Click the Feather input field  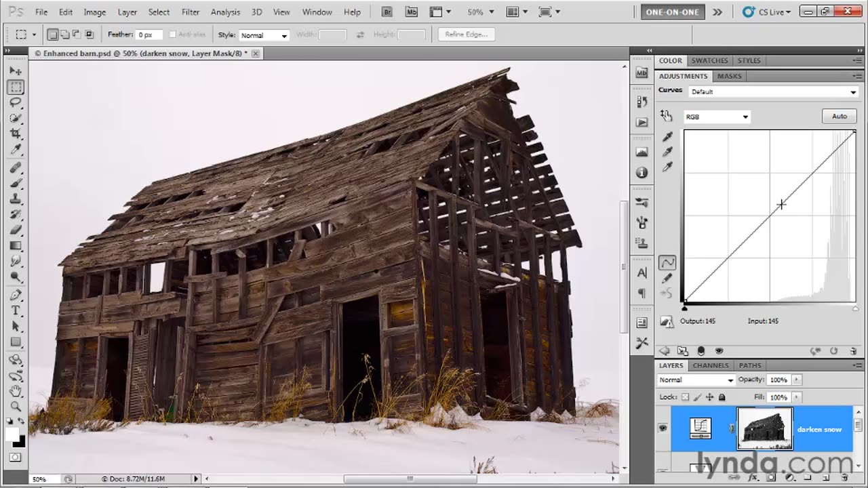coord(150,35)
